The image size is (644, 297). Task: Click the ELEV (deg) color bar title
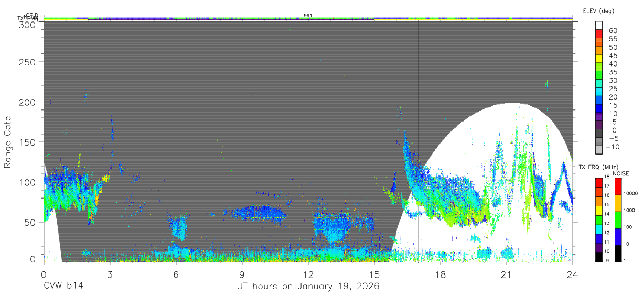(x=598, y=10)
